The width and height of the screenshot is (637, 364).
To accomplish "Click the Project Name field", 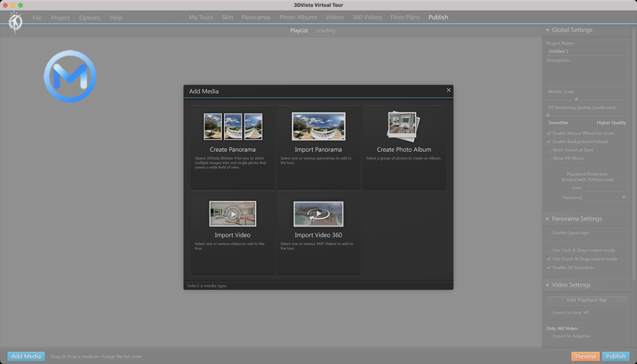I will (587, 51).
